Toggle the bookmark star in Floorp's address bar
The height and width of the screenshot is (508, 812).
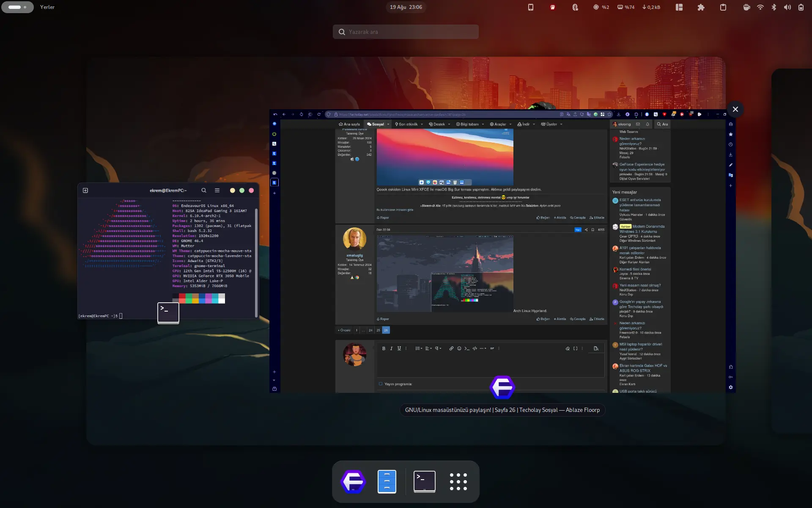(609, 114)
